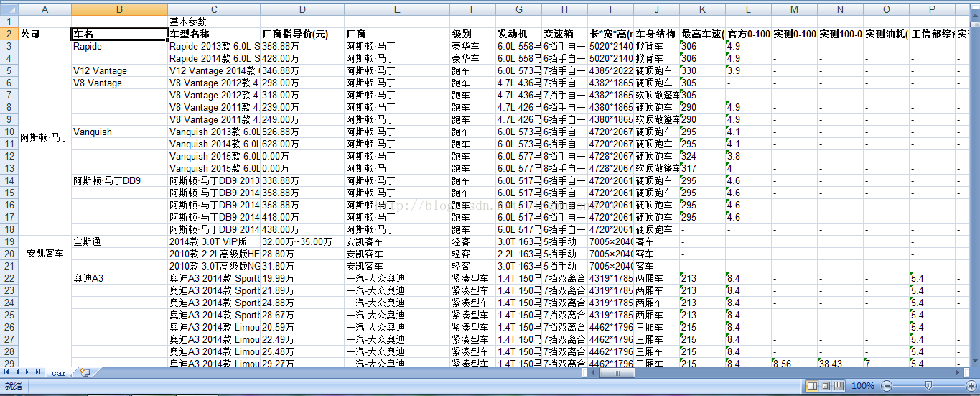
Task: Click the 级别 header cell
Action: [x=472, y=34]
